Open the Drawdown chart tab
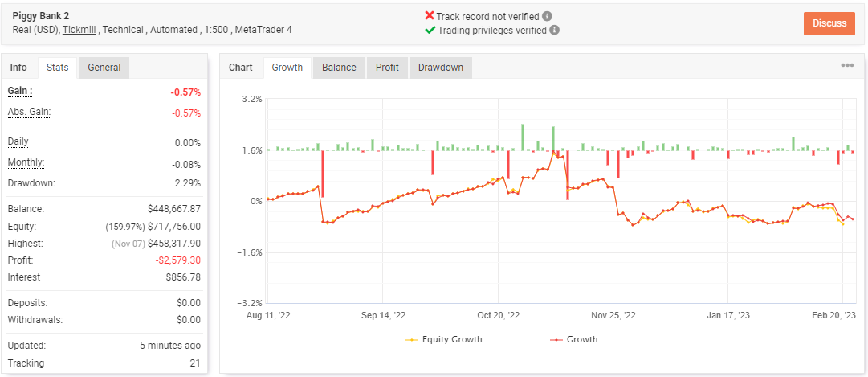This screenshot has width=868, height=377. point(440,67)
